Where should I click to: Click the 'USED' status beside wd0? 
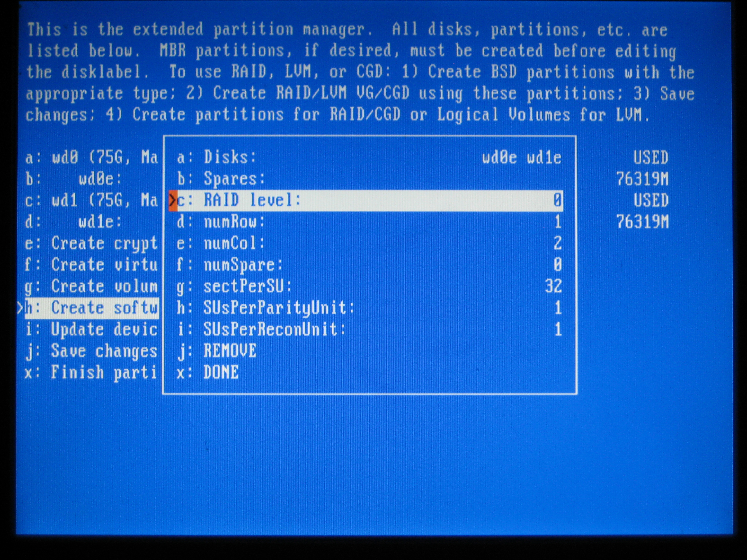tap(651, 158)
